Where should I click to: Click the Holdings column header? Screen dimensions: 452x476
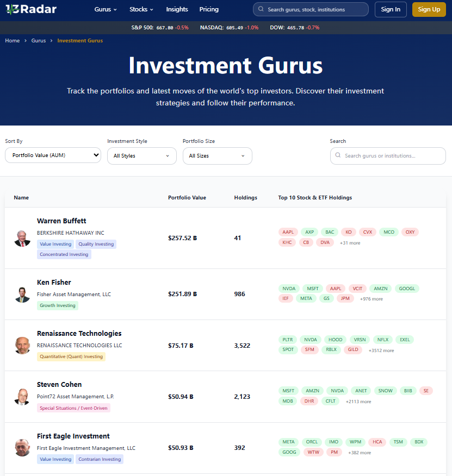tap(246, 198)
